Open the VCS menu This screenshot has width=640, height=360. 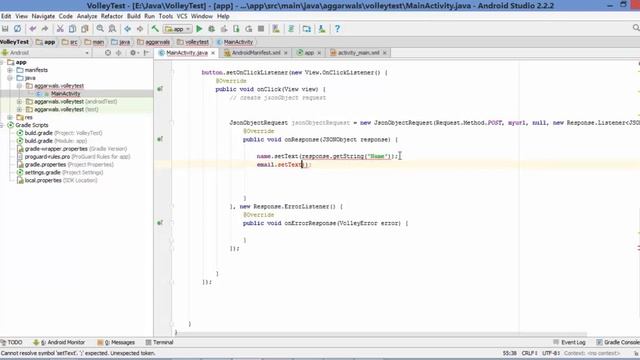182,16
